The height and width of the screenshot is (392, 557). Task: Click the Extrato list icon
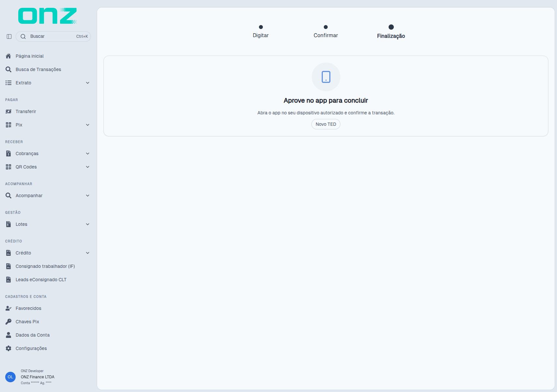8,83
